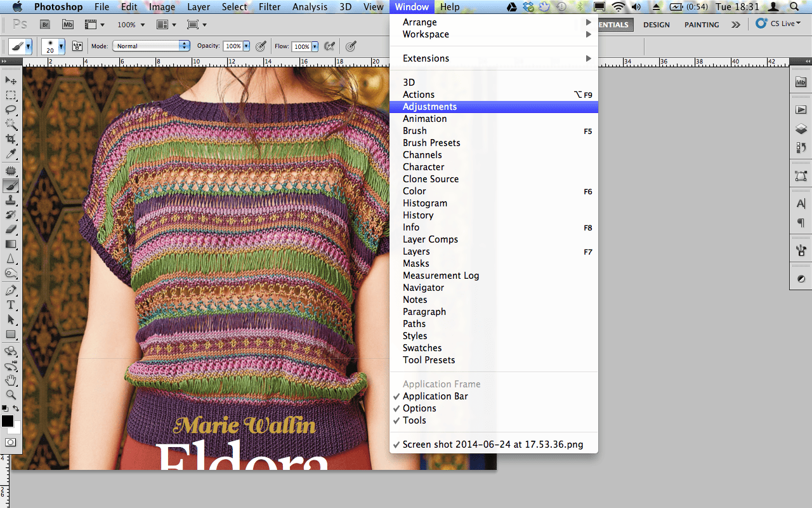This screenshot has width=812, height=508.
Task: Select the Crop tool
Action: (x=11, y=139)
